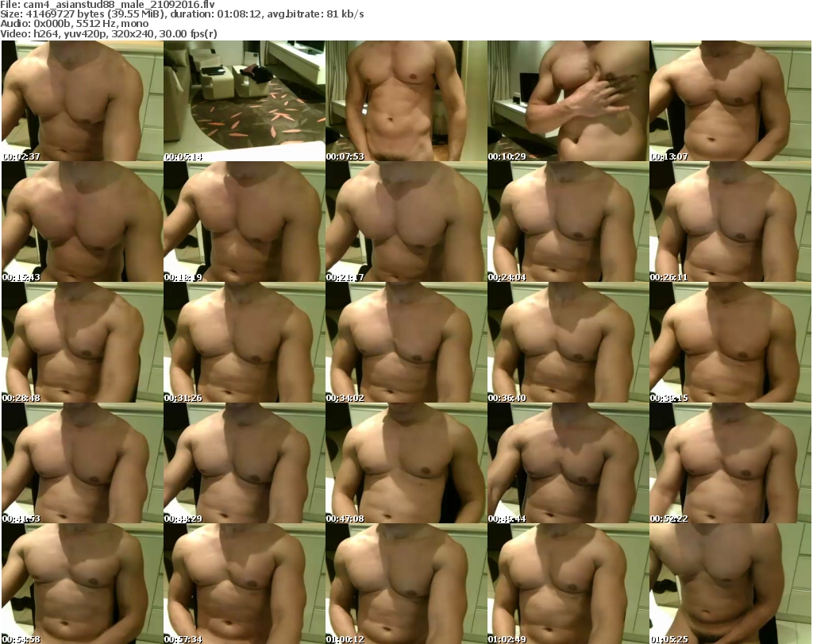Pick the frame timestamped 01:02:49
Viewport: 813px width, 644px height.
pos(568,584)
